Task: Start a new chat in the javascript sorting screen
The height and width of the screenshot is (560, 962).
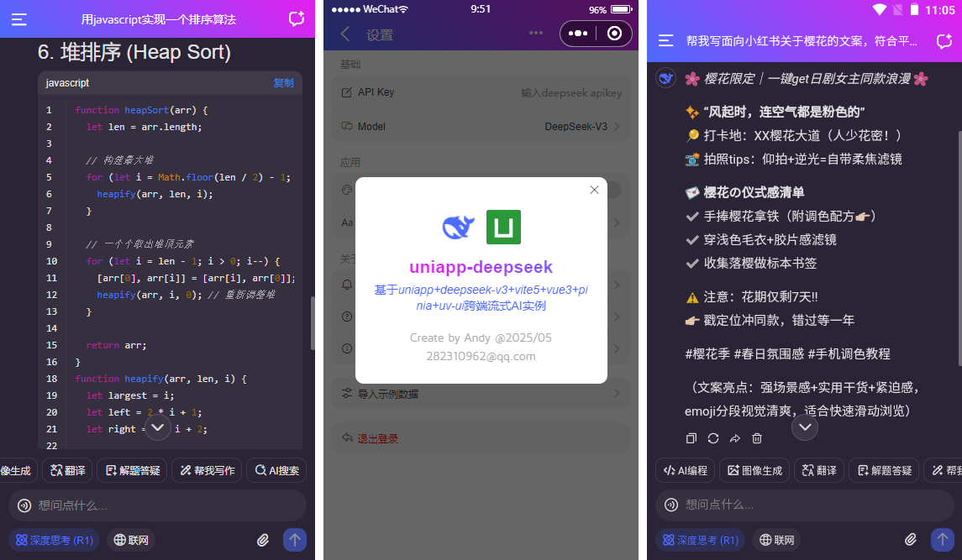Action: 297,19
